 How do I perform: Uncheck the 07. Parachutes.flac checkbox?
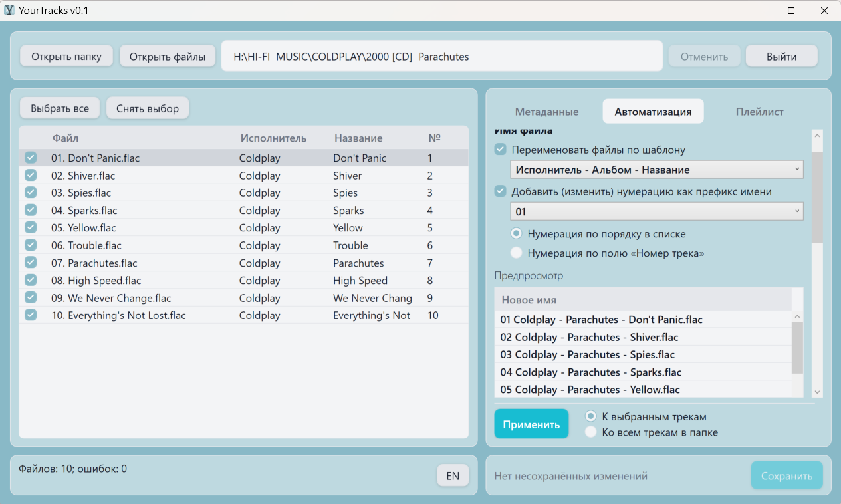pyautogui.click(x=31, y=262)
